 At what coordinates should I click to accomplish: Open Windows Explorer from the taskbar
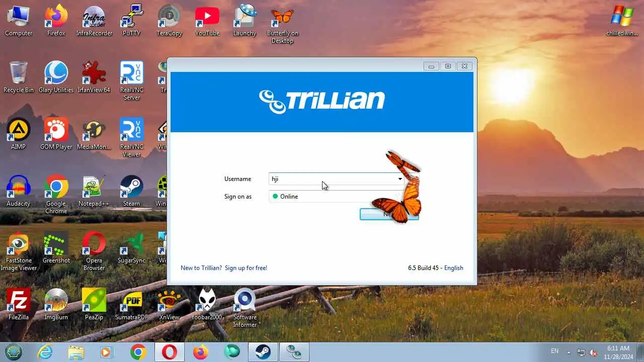(x=76, y=352)
